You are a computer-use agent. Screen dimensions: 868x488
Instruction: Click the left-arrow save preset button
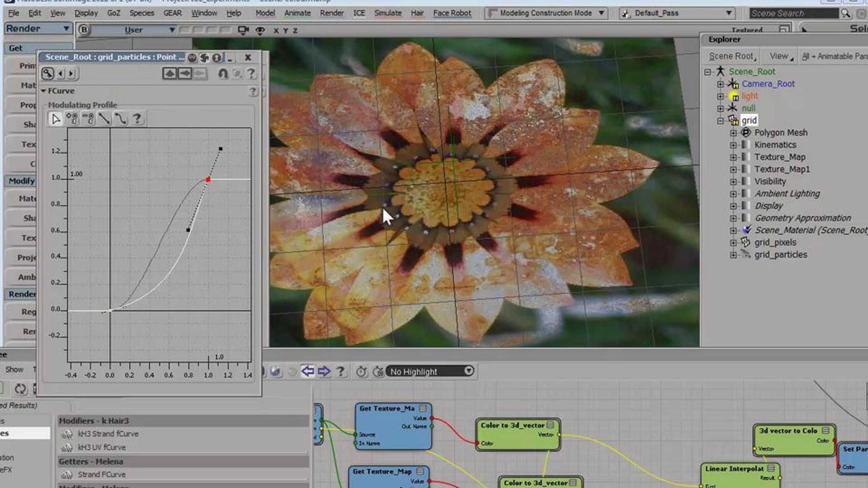(x=185, y=74)
